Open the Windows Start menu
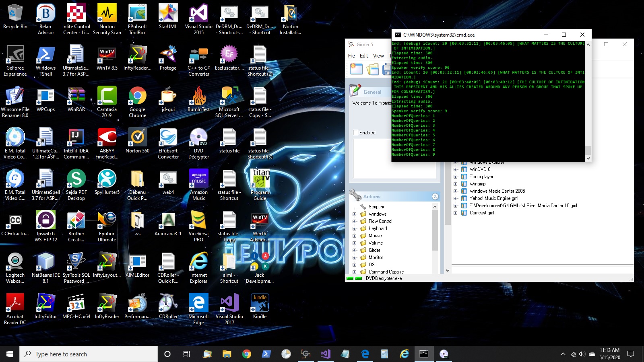 [x=10, y=354]
